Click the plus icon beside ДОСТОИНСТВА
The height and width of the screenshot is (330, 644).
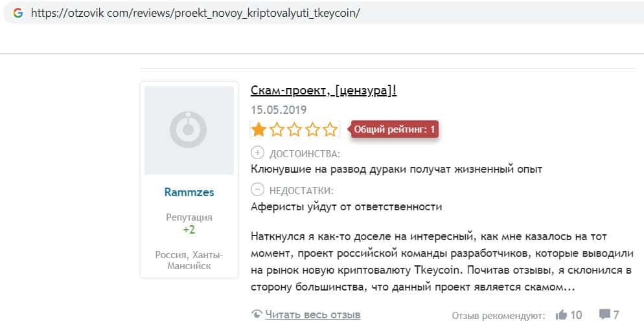[257, 153]
